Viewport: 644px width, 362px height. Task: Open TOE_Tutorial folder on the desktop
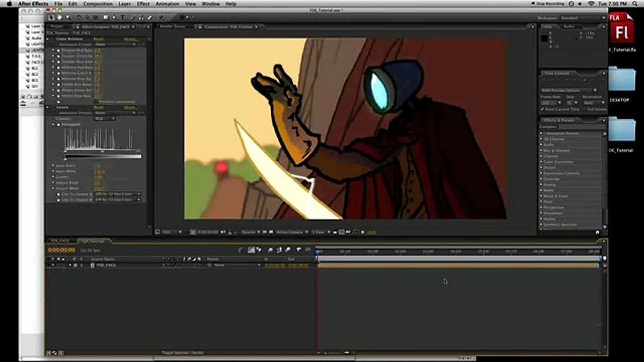click(622, 134)
